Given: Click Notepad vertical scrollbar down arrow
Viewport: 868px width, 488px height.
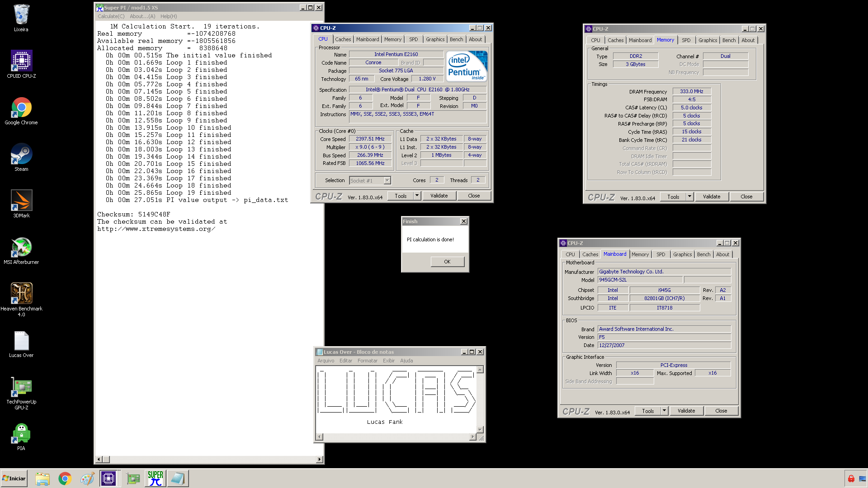Looking at the screenshot, I should [480, 430].
